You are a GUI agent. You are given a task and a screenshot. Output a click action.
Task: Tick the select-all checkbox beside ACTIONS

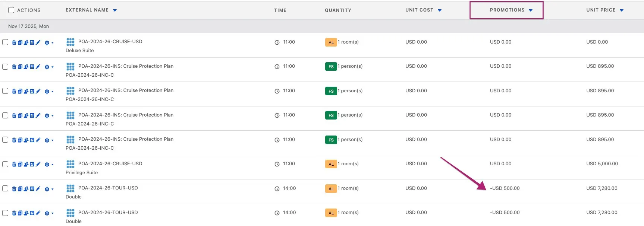tap(11, 10)
